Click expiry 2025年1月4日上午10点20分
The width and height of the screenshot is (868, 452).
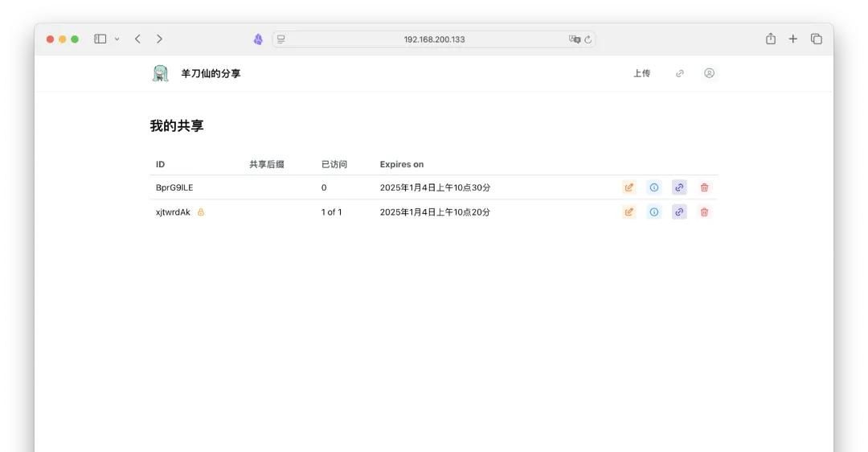coord(435,212)
